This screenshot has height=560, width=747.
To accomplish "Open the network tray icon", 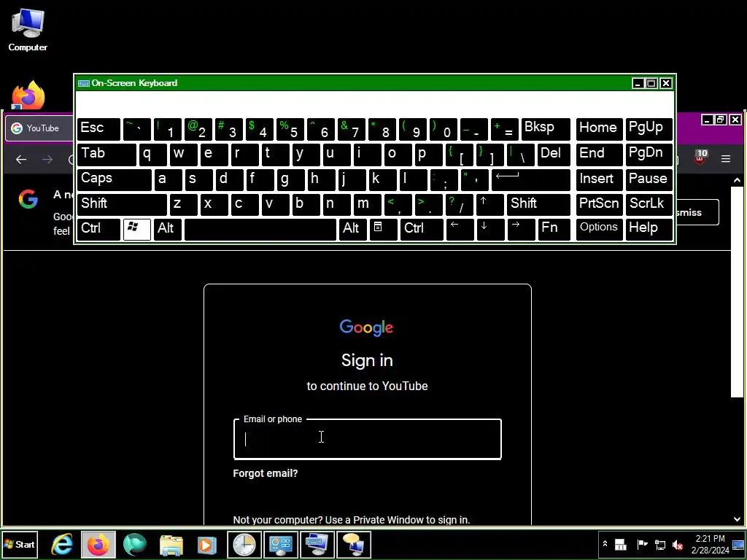I will (x=659, y=544).
